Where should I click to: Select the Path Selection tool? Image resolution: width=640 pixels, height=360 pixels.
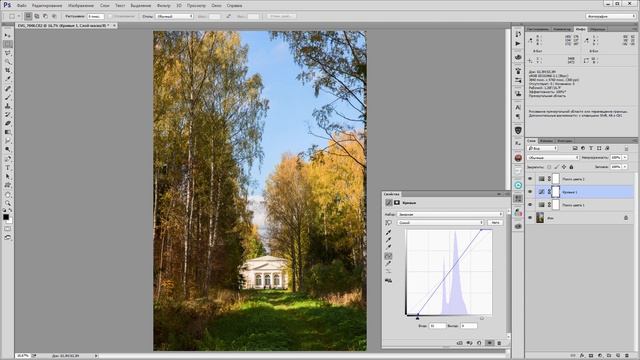click(8, 176)
